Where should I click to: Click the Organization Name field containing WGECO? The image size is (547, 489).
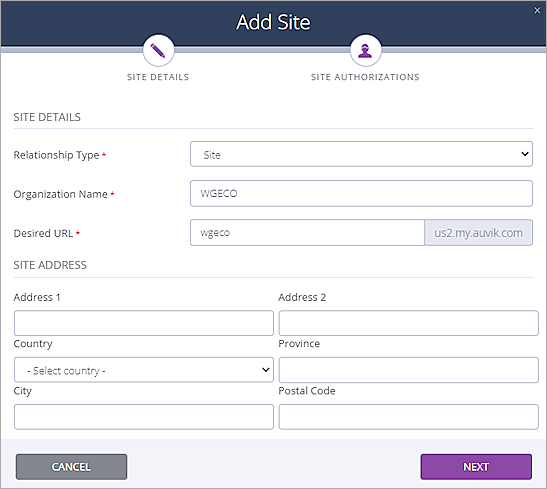click(x=361, y=193)
